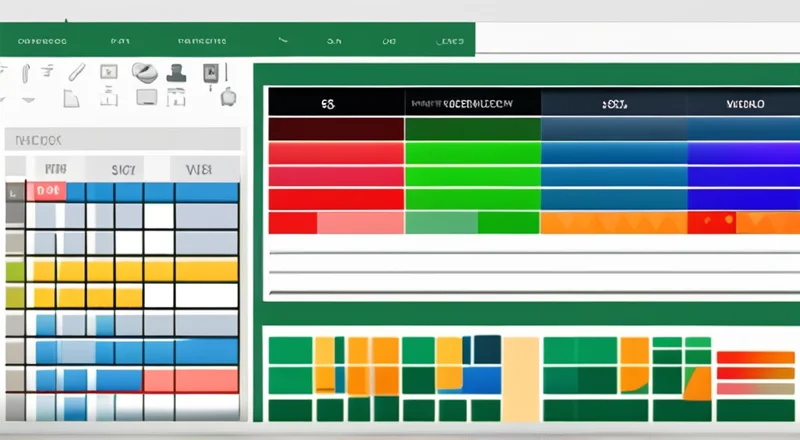Click the gray rectangle screen icon
The image size is (800, 440).
tap(147, 97)
